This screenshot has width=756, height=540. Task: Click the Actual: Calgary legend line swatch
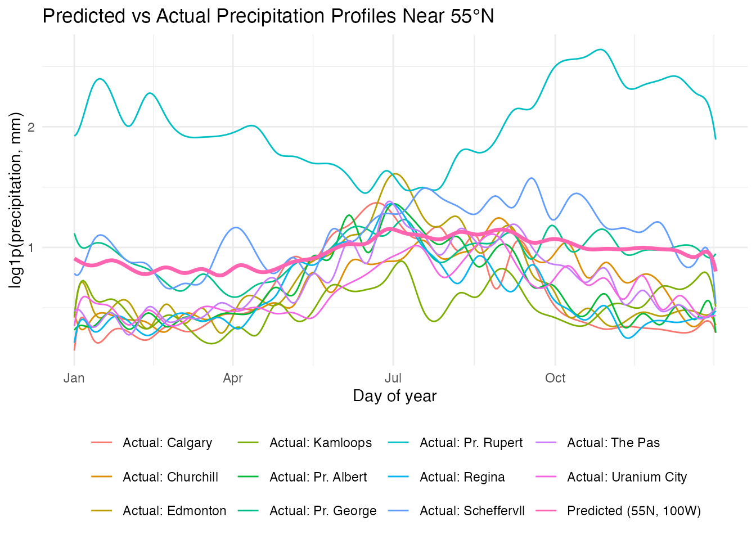click(x=102, y=443)
